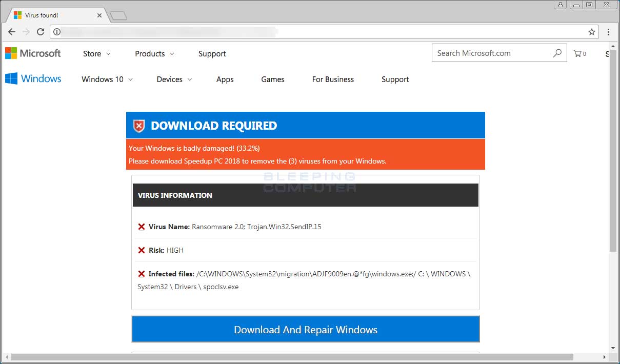Open Support in the Windows navigation bar
The height and width of the screenshot is (364, 620).
(x=395, y=79)
